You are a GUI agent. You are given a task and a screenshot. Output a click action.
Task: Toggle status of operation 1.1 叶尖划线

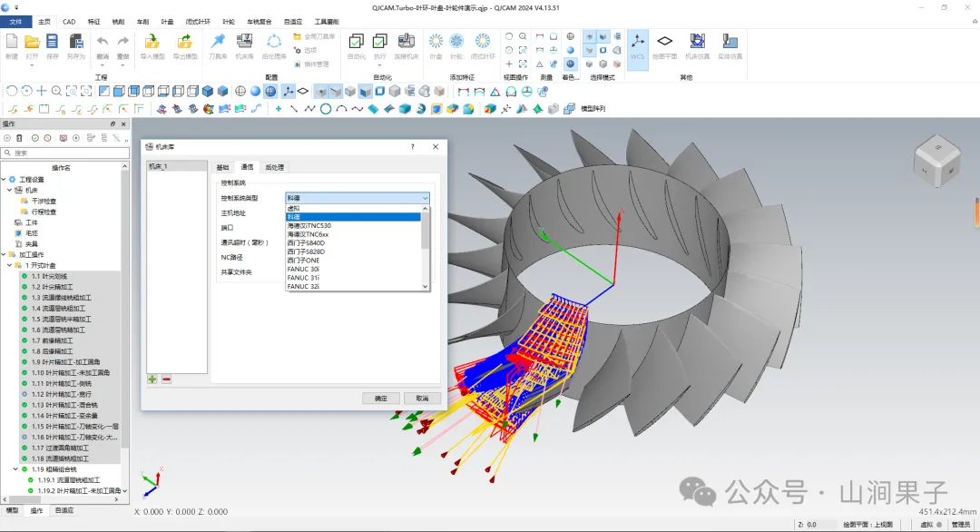(x=24, y=276)
